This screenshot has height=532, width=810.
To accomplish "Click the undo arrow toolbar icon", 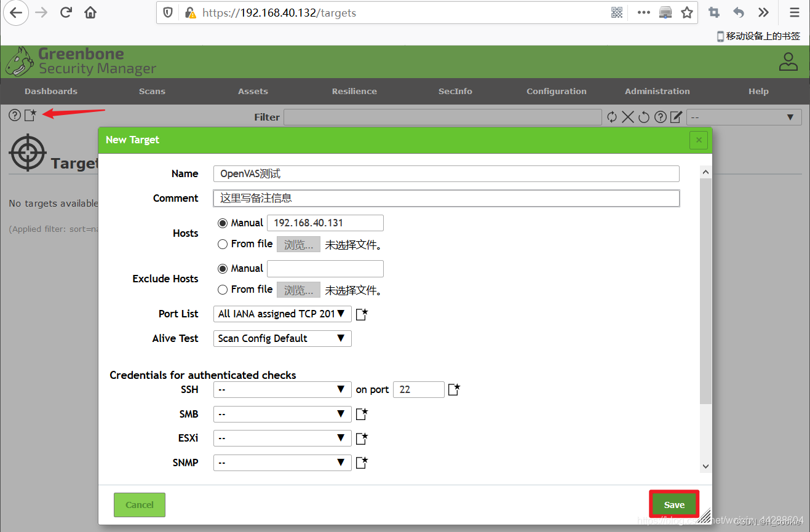I will (x=739, y=13).
